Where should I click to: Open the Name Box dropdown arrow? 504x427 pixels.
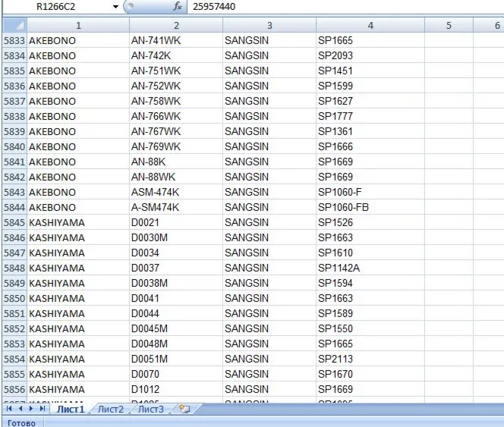coord(115,7)
